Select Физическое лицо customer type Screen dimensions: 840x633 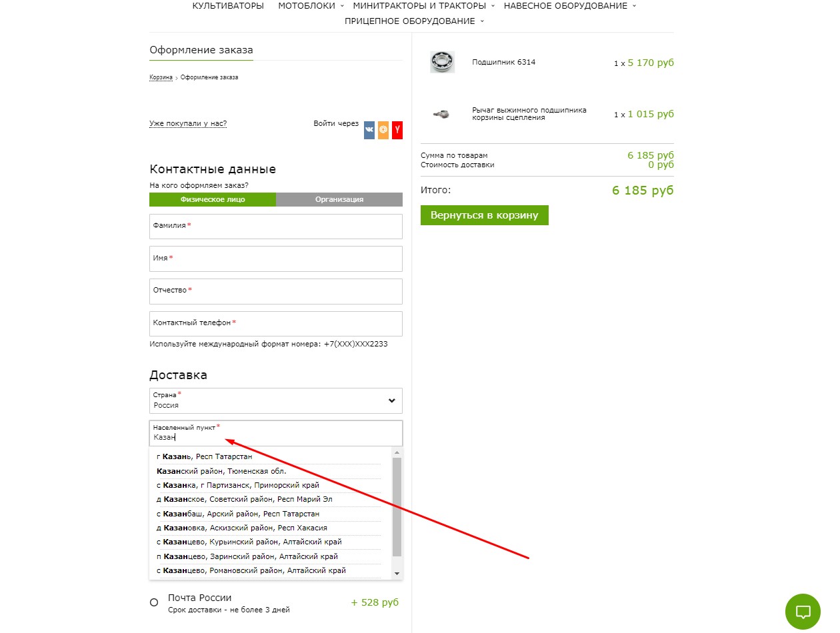(213, 199)
